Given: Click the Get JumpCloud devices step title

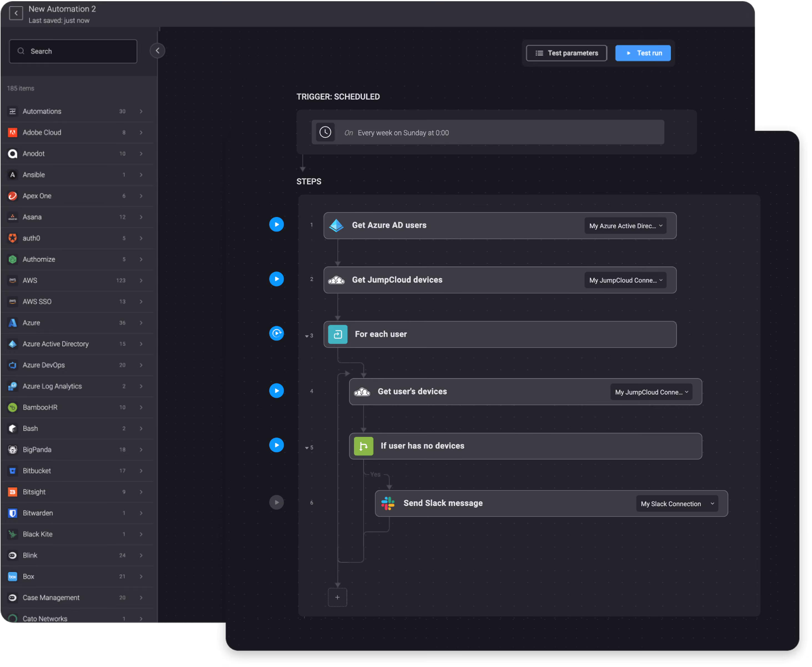Looking at the screenshot, I should point(398,280).
